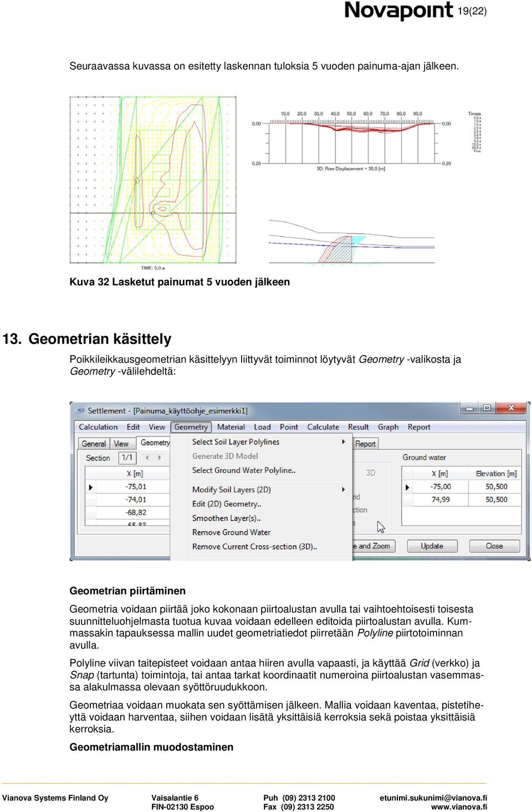Viewport: 532px width, 812px height.
Task: Click the Elevation cell in the 74,99 row
Action: tap(494, 500)
